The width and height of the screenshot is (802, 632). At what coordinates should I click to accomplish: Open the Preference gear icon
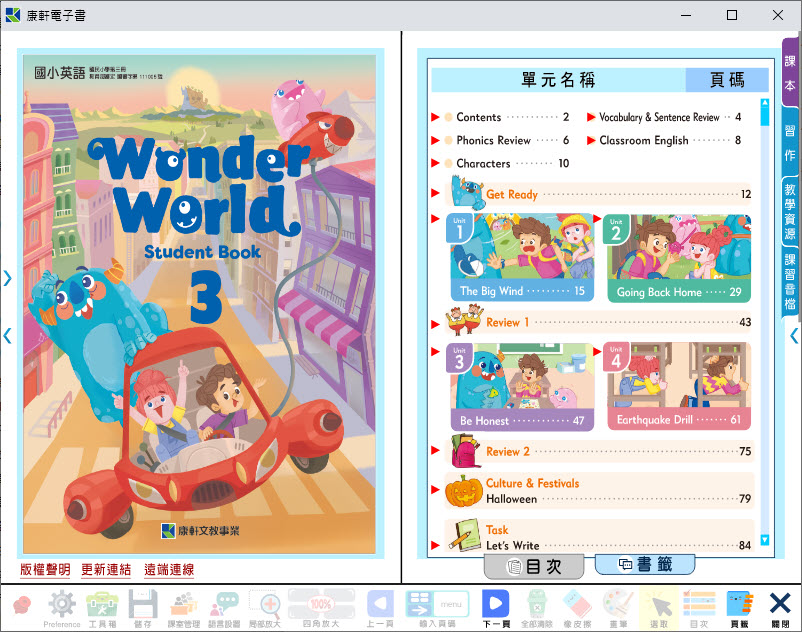pos(62,605)
